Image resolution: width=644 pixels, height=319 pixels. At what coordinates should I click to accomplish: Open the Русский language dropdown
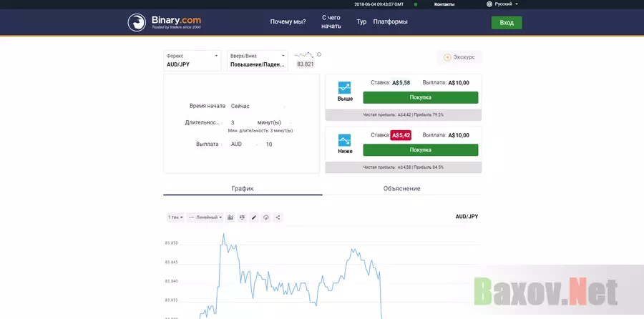click(x=506, y=4)
